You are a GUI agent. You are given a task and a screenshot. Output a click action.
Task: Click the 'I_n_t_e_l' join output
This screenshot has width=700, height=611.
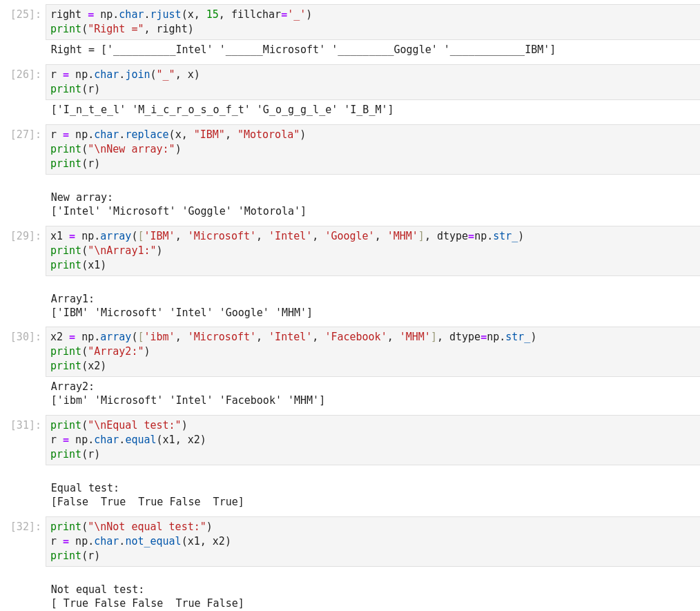click(222, 110)
